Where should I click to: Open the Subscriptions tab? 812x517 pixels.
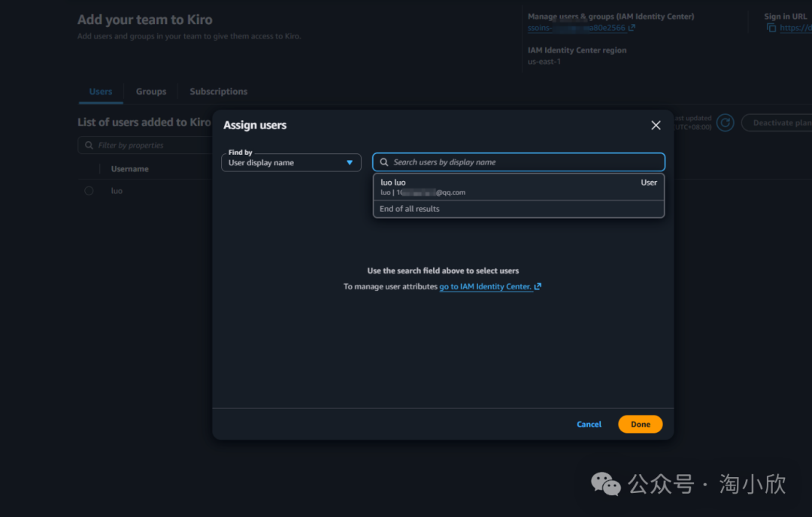tap(218, 92)
